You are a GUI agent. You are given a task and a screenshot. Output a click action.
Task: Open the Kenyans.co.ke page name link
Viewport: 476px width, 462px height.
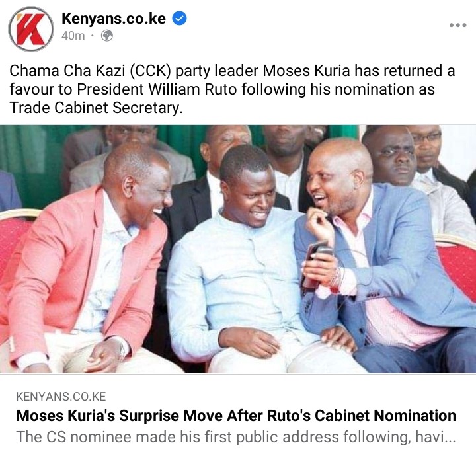(114, 19)
